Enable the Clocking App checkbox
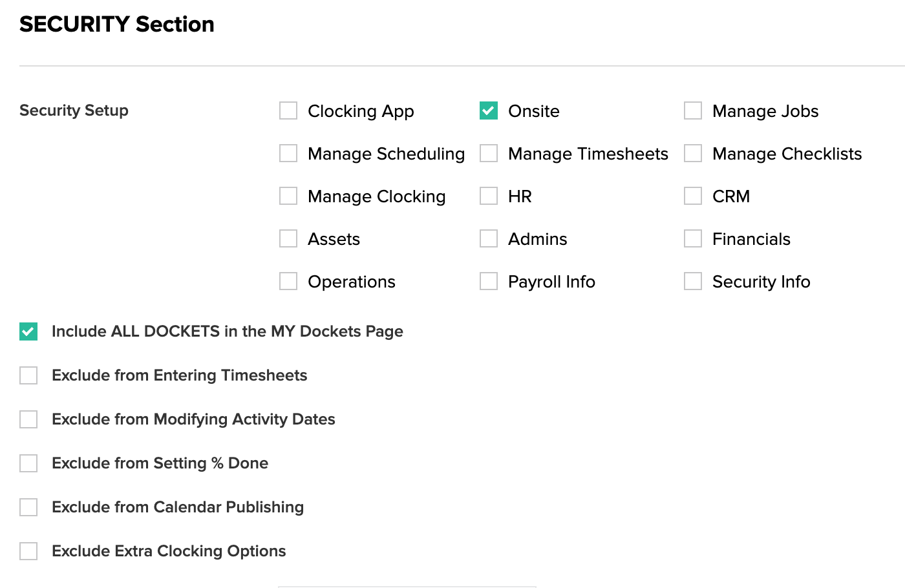Viewport: 905px width, 588px height. point(288,110)
